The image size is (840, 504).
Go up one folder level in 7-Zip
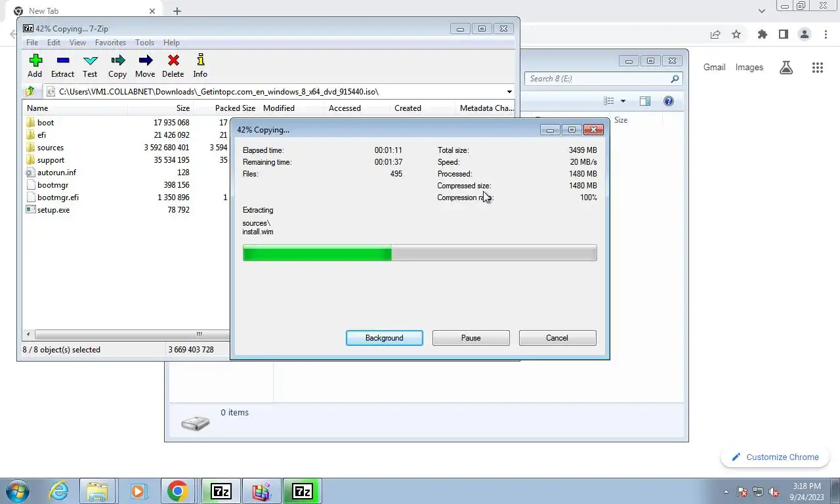click(x=30, y=91)
